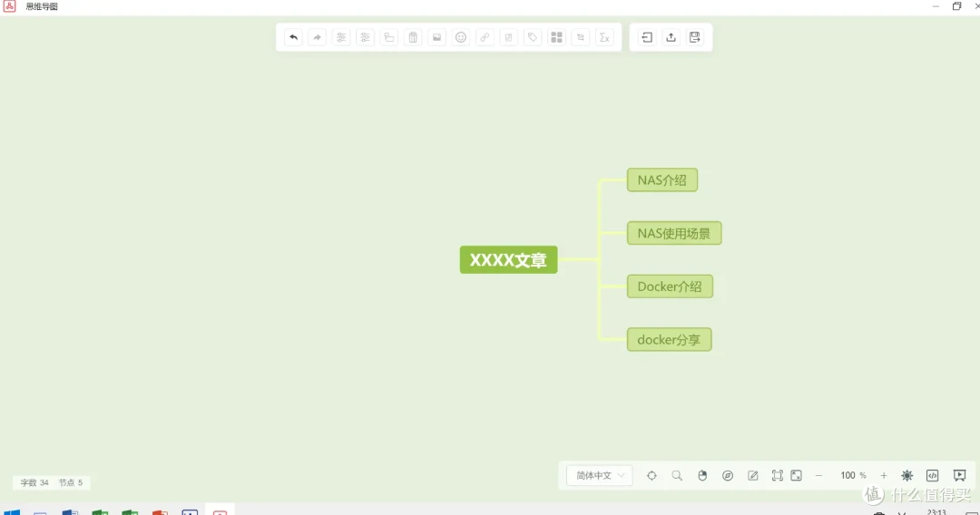Open search with the magnifier icon
Viewport: 980px width, 515px height.
(x=677, y=476)
